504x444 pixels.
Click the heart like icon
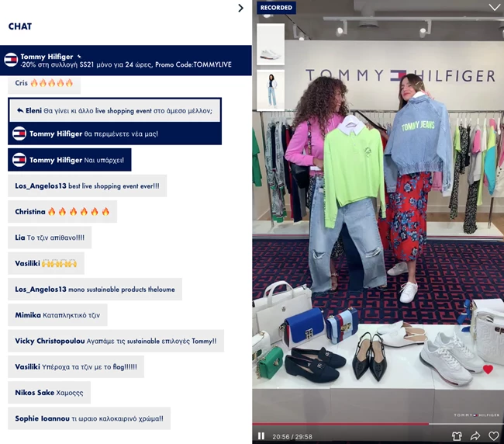493,436
